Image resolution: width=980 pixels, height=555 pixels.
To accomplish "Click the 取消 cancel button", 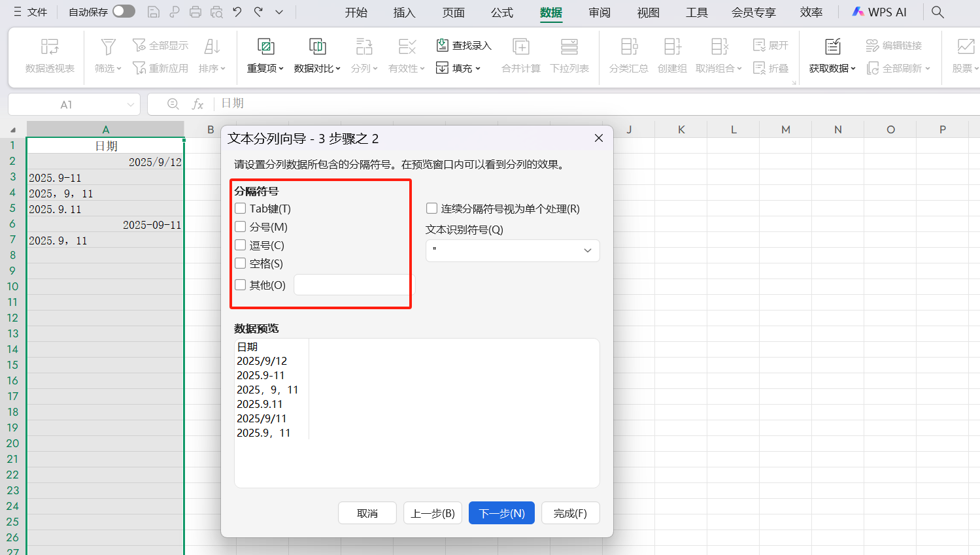I will coord(367,513).
